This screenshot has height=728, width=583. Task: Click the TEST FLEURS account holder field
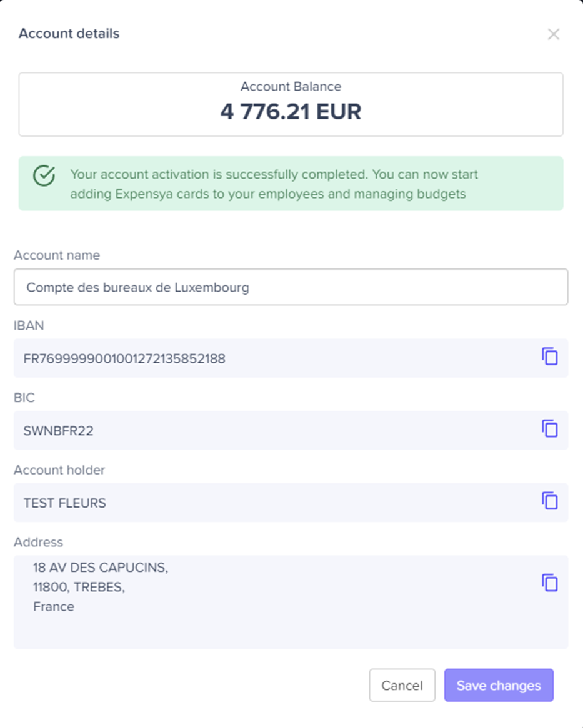coord(65,503)
